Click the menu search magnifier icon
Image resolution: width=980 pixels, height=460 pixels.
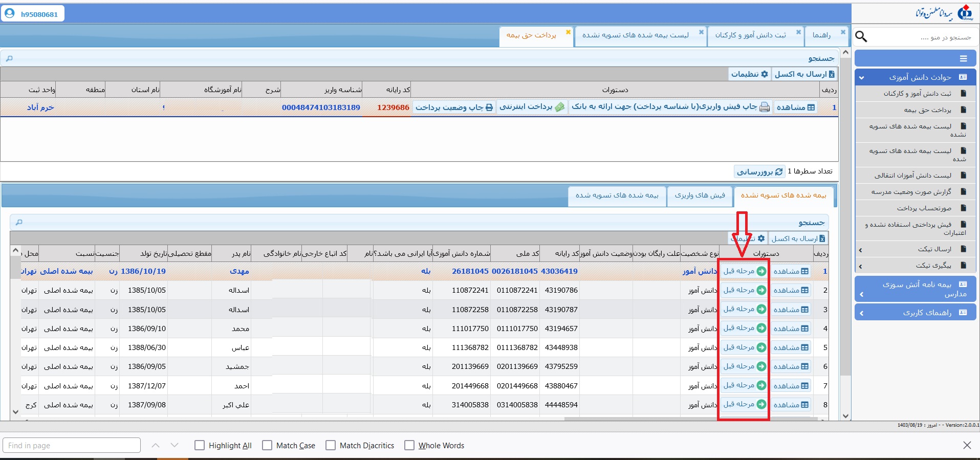coord(861,36)
